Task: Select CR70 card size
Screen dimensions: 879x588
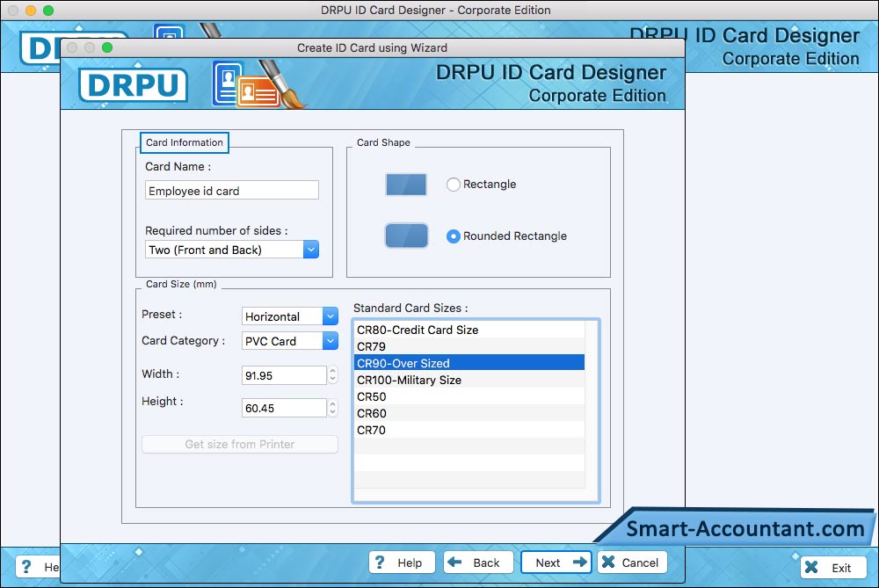Action: [x=469, y=430]
